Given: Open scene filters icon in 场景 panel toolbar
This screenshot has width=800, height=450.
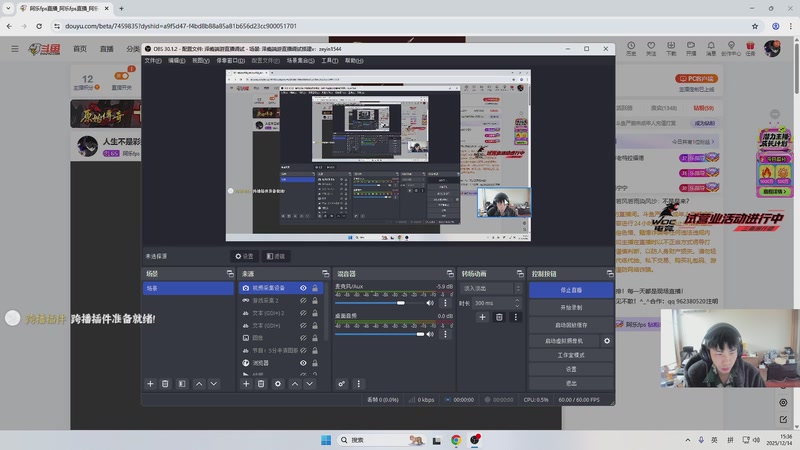Looking at the screenshot, I should [x=182, y=384].
